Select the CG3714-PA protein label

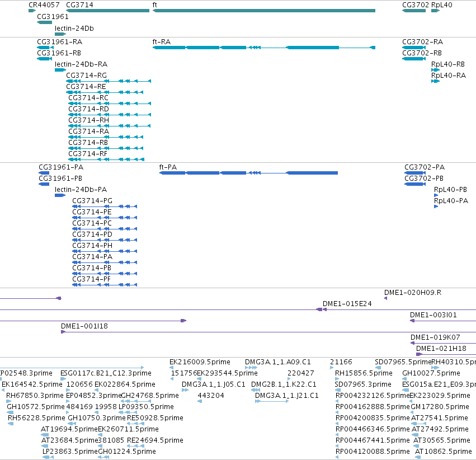click(x=92, y=257)
